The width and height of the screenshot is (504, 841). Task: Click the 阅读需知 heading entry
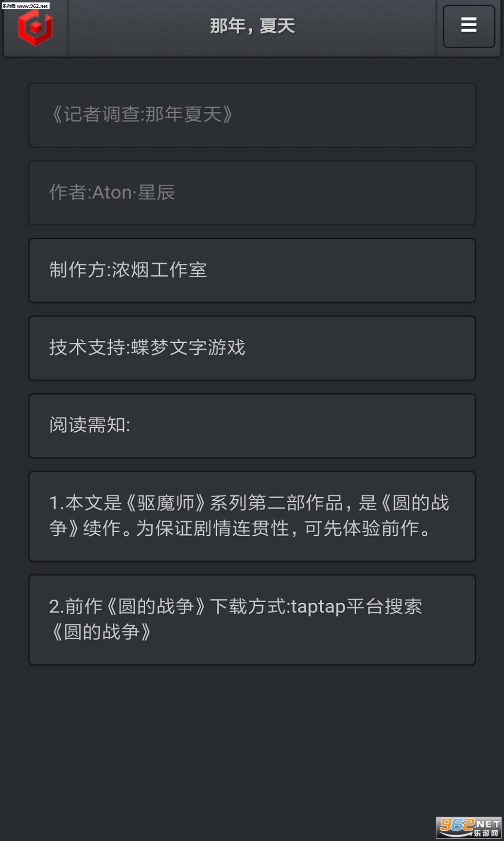click(x=252, y=426)
